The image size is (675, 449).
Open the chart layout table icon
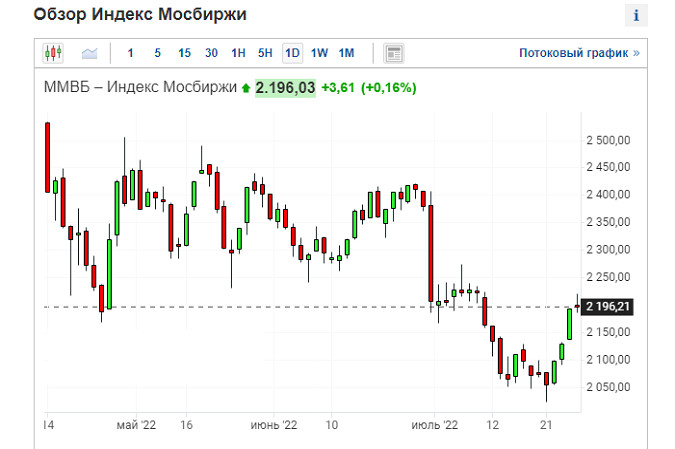click(x=393, y=53)
